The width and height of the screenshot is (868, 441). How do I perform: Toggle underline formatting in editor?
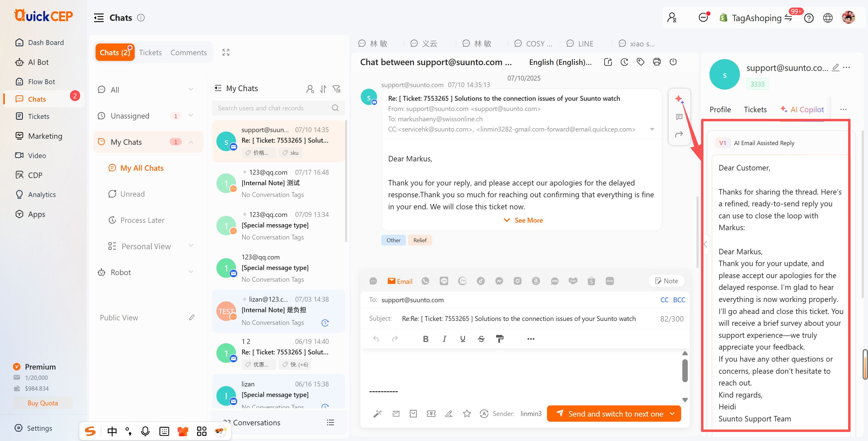(463, 339)
